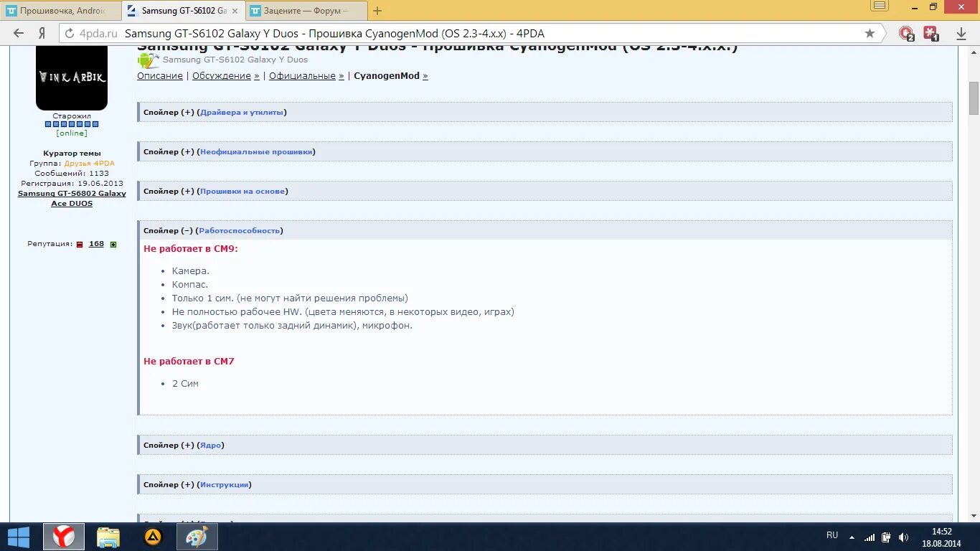Screen dimensions: 980x551
Task: Click the Камера. list item
Action: (191, 271)
